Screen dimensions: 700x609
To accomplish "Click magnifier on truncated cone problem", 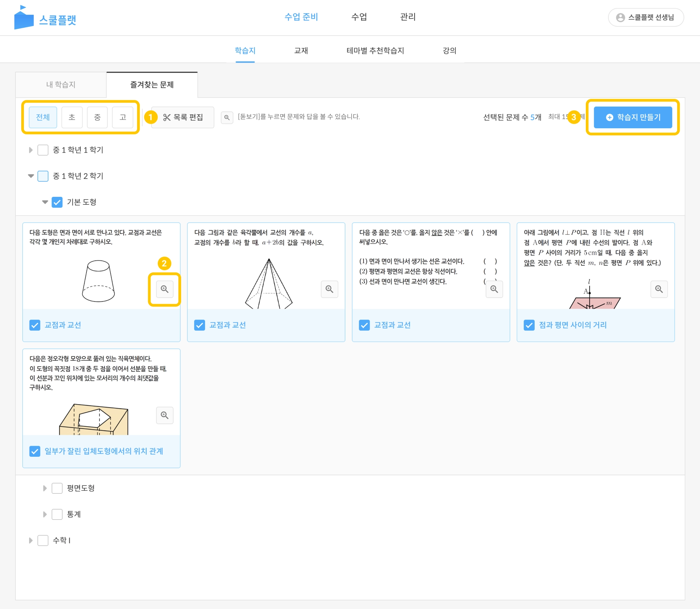I will 165,289.
